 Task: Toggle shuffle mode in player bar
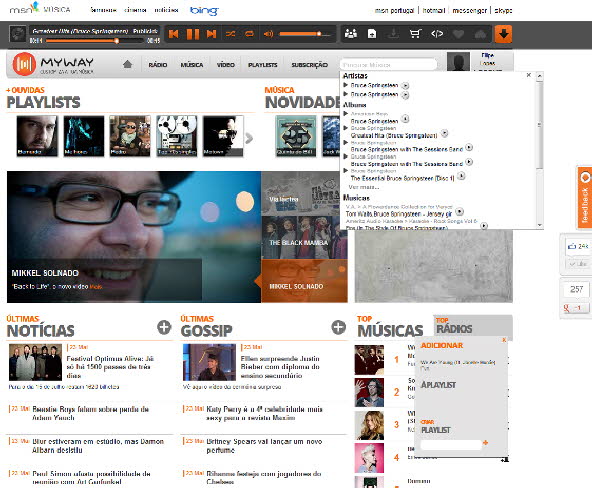(230, 34)
